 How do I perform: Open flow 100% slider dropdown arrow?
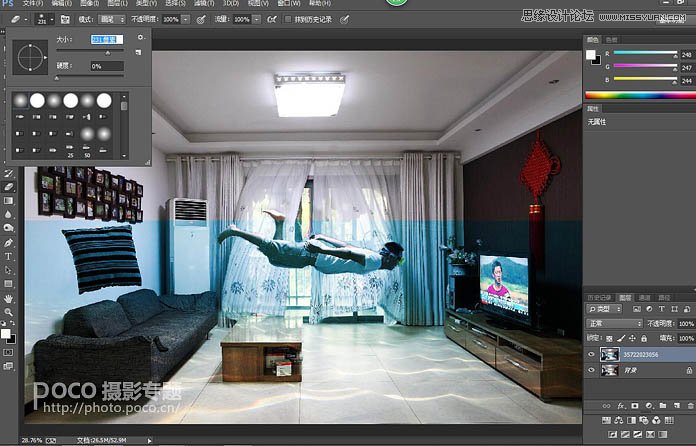pos(257,20)
